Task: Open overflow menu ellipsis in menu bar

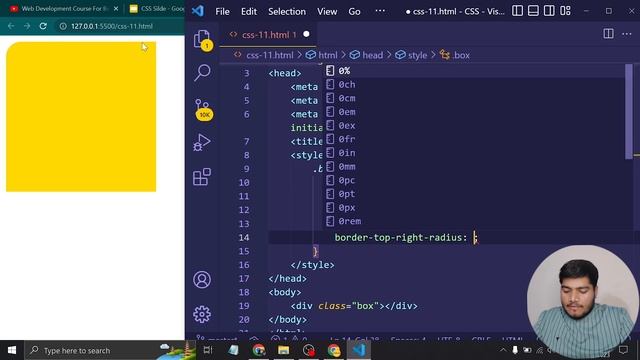Action: pyautogui.click(x=380, y=11)
